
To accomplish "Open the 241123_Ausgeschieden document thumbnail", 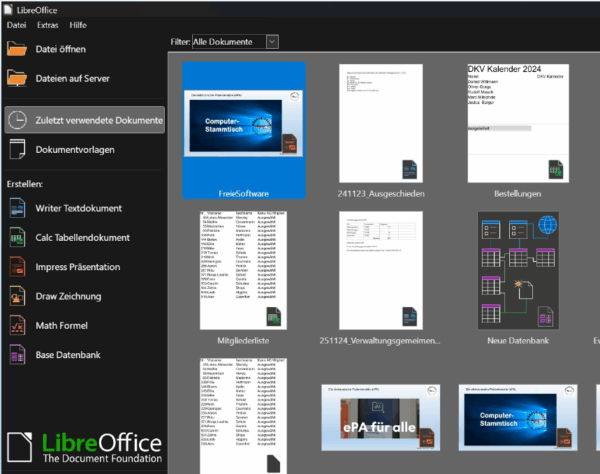I will [381, 121].
